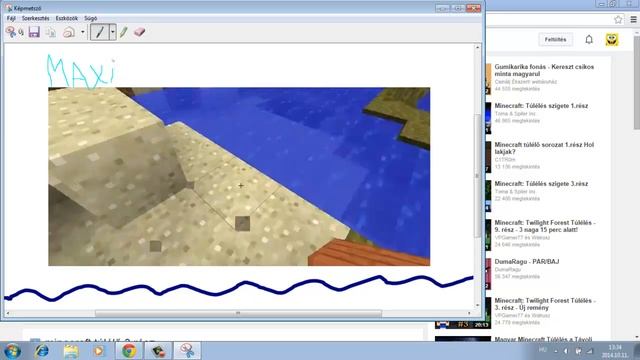Screen dimensions: 640x360
Task: Click the scroll-up arrow of Snipping Tool canvas
Action: [477, 48]
